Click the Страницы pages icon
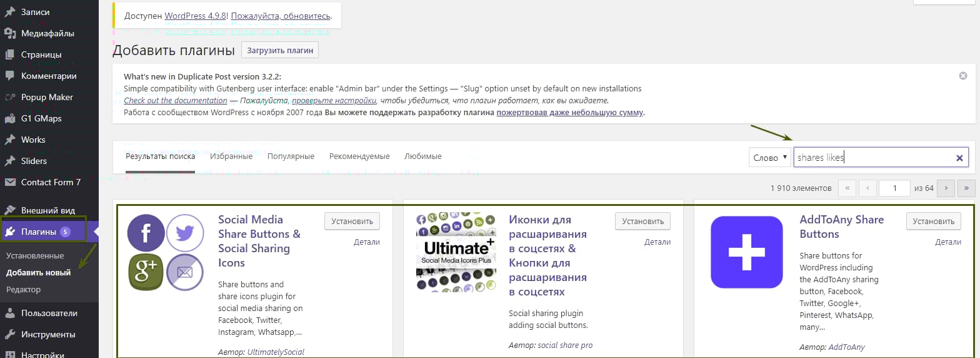 point(10,54)
